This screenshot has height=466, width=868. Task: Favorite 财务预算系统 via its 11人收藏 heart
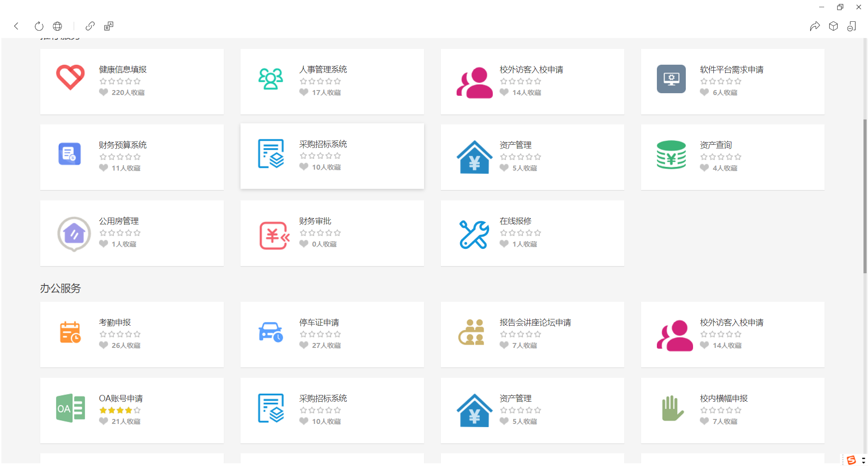pos(104,168)
